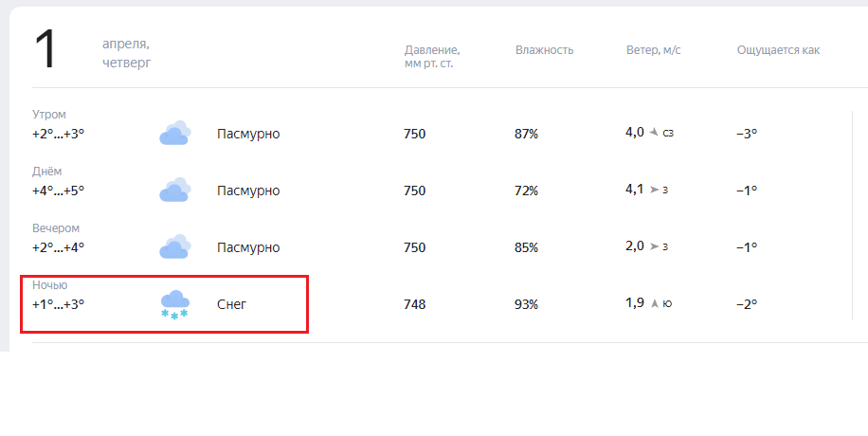This screenshot has height=436, width=868.
Task: Select the 'Вечером' forecast row label
Action: tap(56, 228)
